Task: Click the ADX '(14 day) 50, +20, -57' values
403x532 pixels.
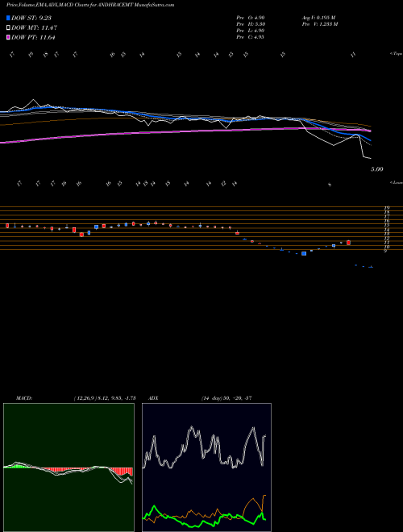Action: pyautogui.click(x=226, y=398)
